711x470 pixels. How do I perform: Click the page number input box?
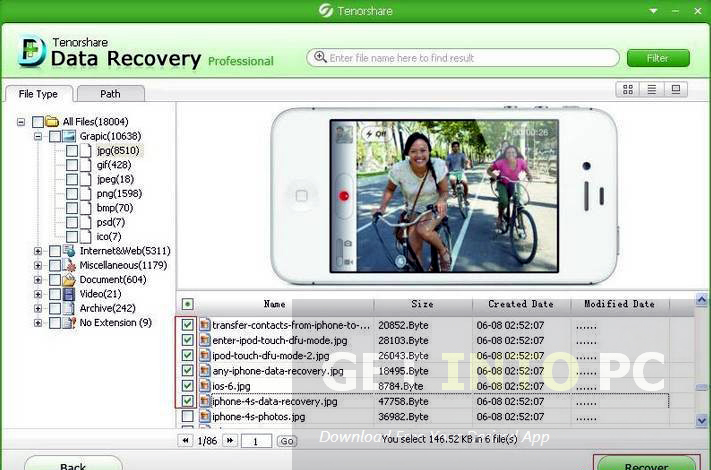(x=257, y=441)
